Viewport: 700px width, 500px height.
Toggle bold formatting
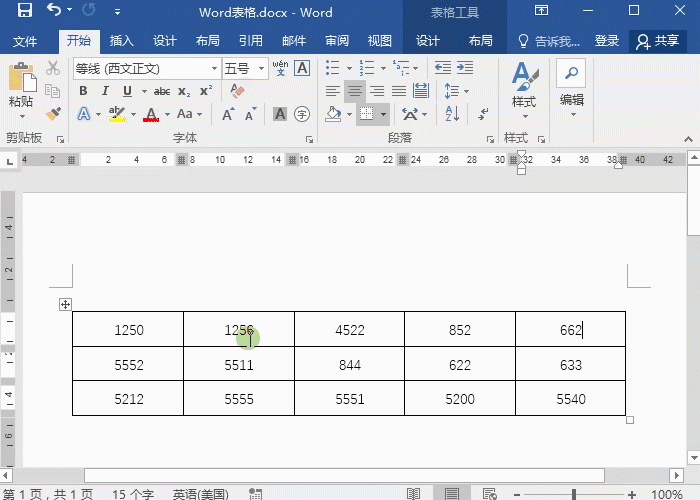[x=83, y=91]
